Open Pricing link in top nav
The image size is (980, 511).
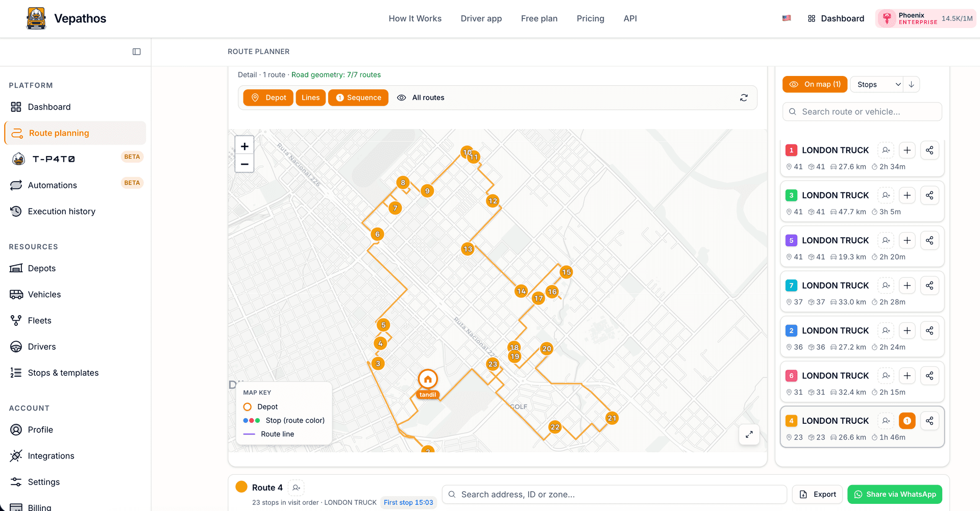point(590,18)
